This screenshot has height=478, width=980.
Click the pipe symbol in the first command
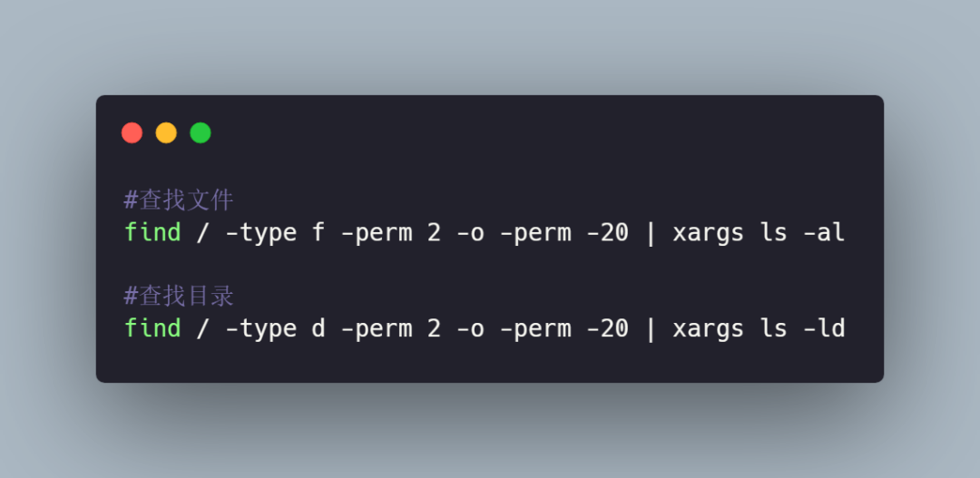(x=651, y=233)
